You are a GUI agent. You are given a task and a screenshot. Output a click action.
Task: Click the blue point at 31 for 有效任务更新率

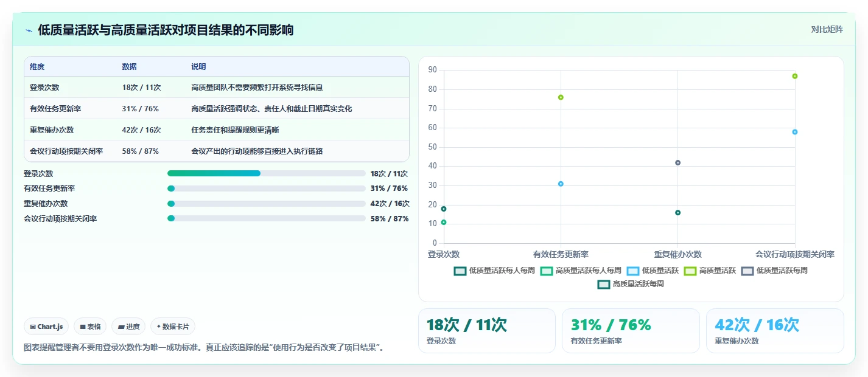pyautogui.click(x=561, y=184)
